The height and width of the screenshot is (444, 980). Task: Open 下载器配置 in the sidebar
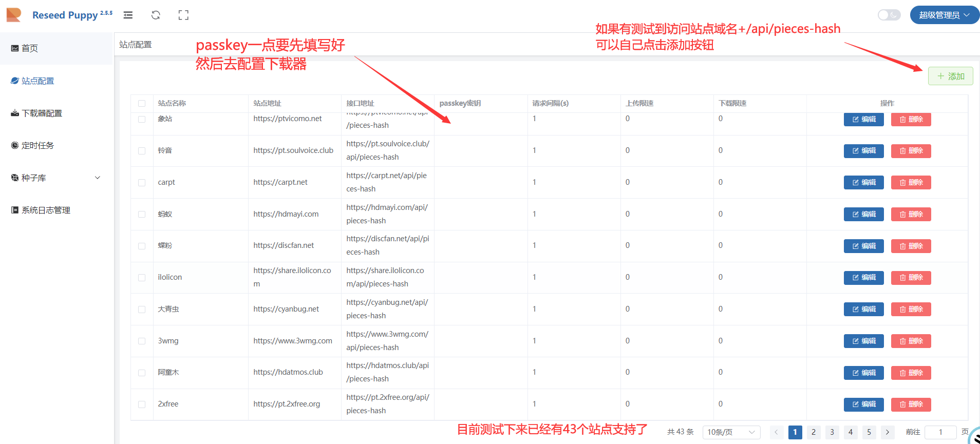[42, 113]
